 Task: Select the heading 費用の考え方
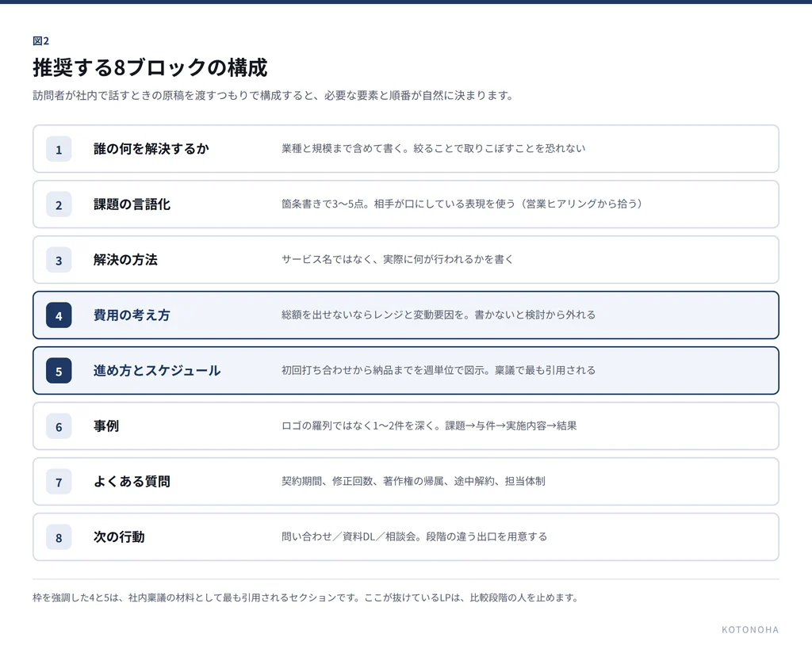132,315
